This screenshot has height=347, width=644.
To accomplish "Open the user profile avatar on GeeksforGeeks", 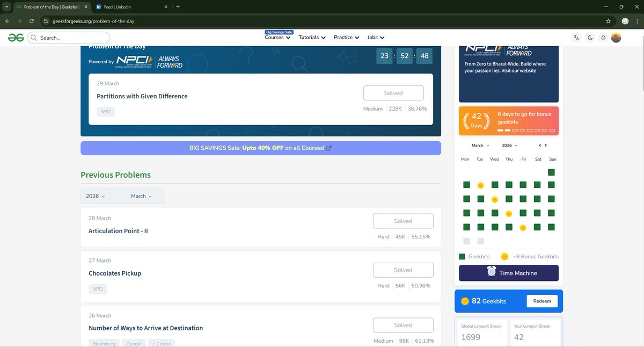I will click(x=616, y=38).
